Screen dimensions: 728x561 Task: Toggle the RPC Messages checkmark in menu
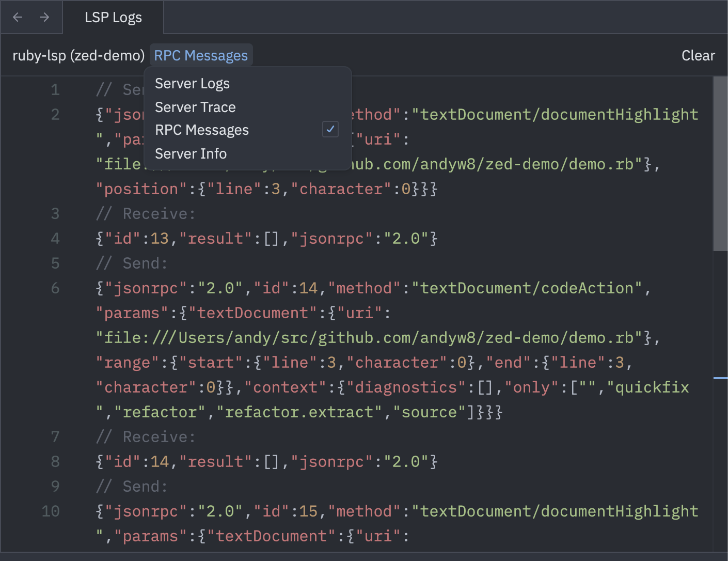330,130
